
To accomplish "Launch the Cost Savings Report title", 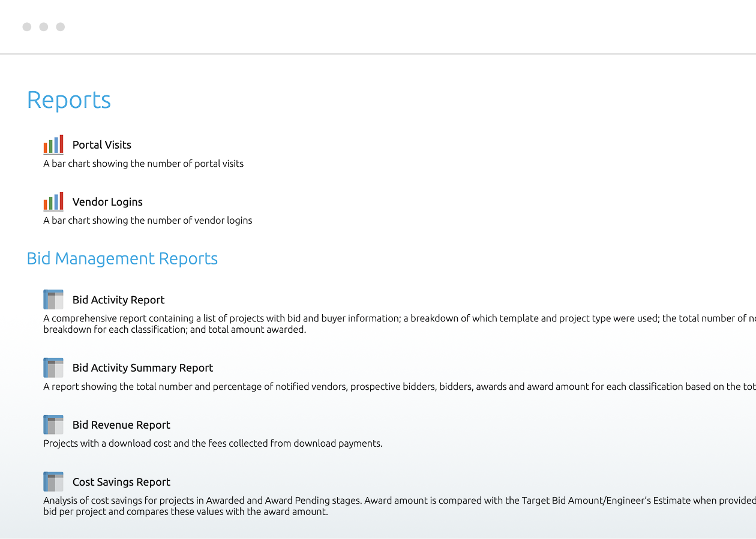I will 121,481.
